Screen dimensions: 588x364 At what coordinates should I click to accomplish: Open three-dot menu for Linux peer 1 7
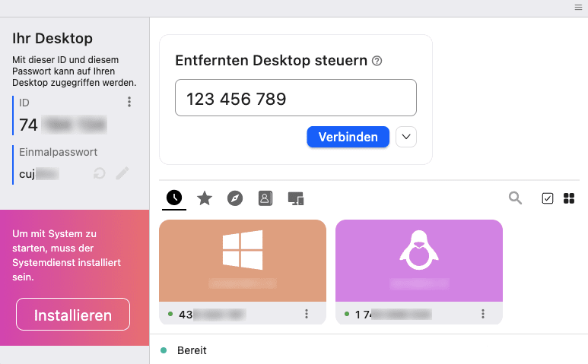coord(483,314)
